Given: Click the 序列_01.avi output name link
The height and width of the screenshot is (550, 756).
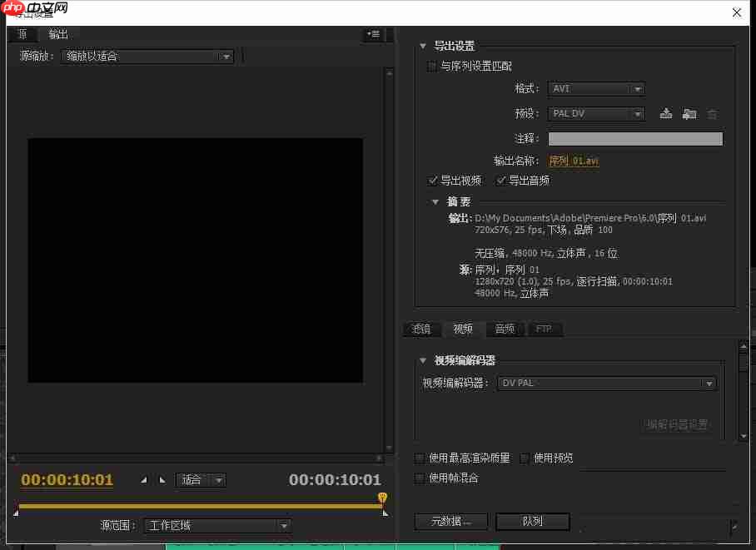Looking at the screenshot, I should pyautogui.click(x=574, y=160).
